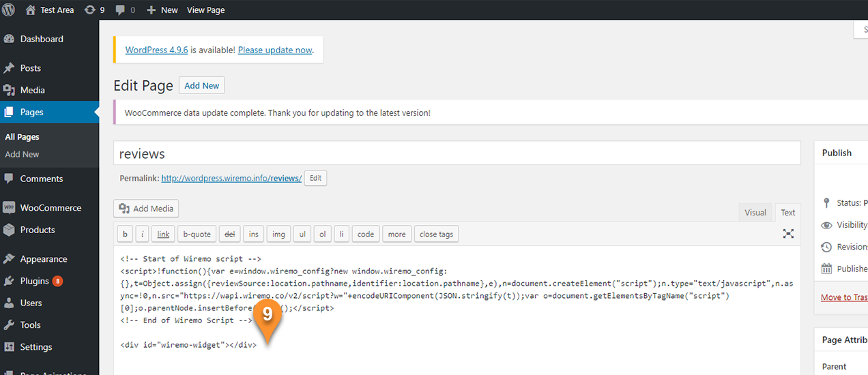Open the reviews permalink URL
The image size is (868, 375).
[x=231, y=178]
